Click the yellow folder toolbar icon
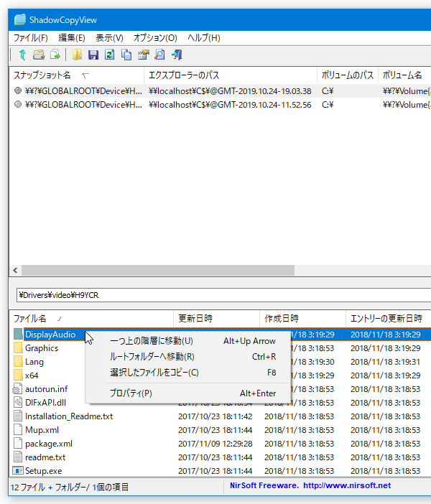Screen dimensions: 431x504 pos(77,55)
